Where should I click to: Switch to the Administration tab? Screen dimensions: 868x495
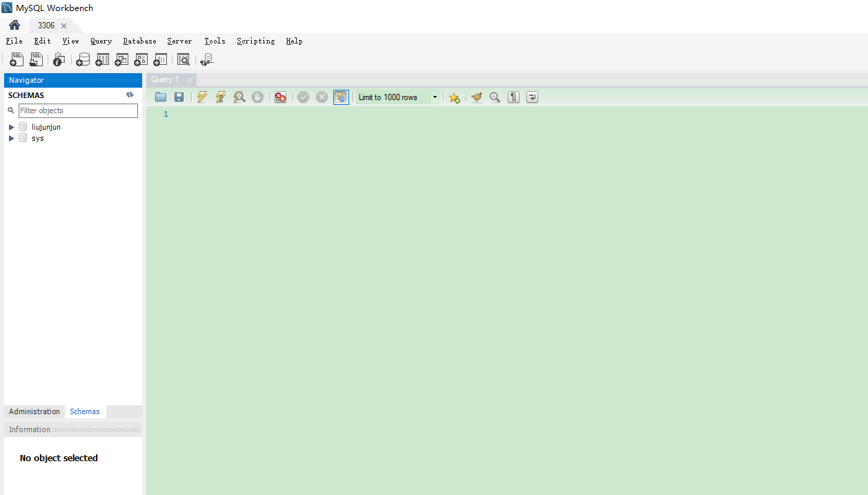pyautogui.click(x=34, y=411)
